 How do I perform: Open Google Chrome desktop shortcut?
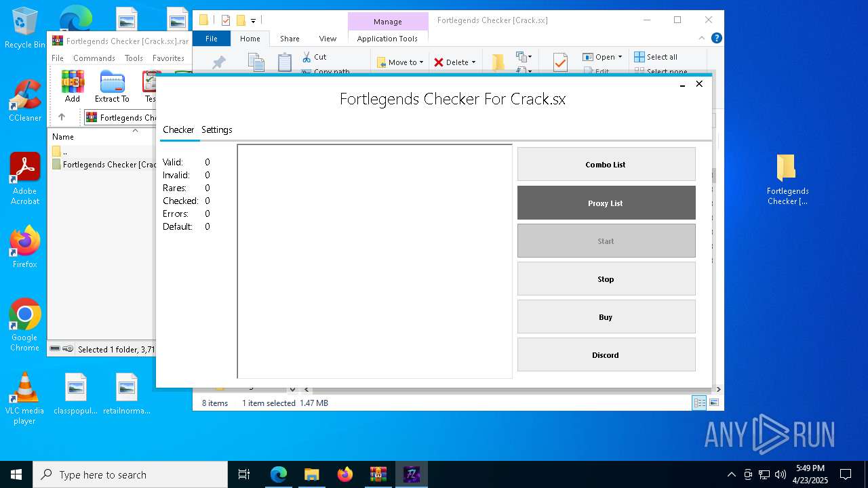point(24,325)
